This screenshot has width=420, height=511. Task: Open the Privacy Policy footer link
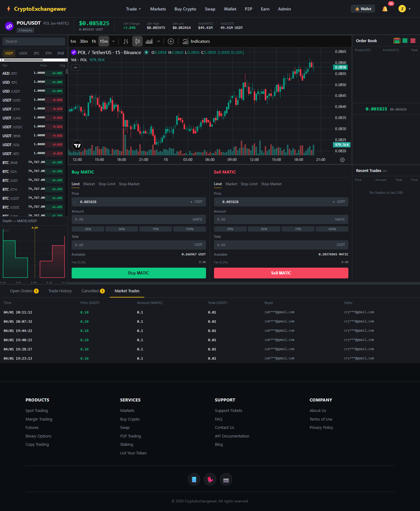tap(321, 428)
